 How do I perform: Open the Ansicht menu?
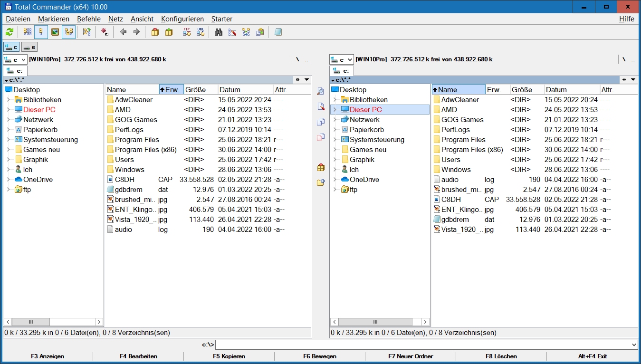142,19
